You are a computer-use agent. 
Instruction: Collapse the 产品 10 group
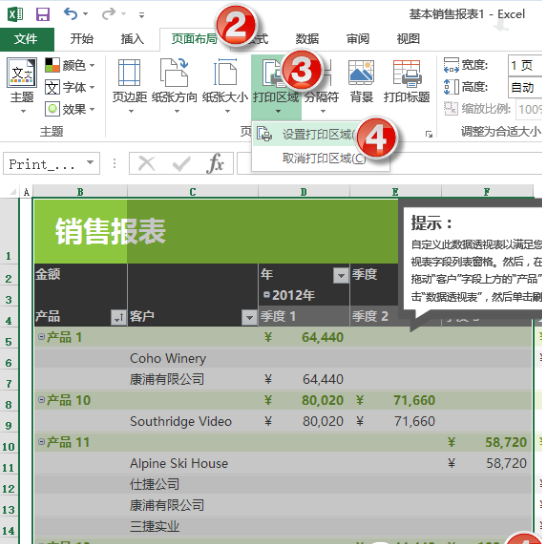tap(41, 400)
